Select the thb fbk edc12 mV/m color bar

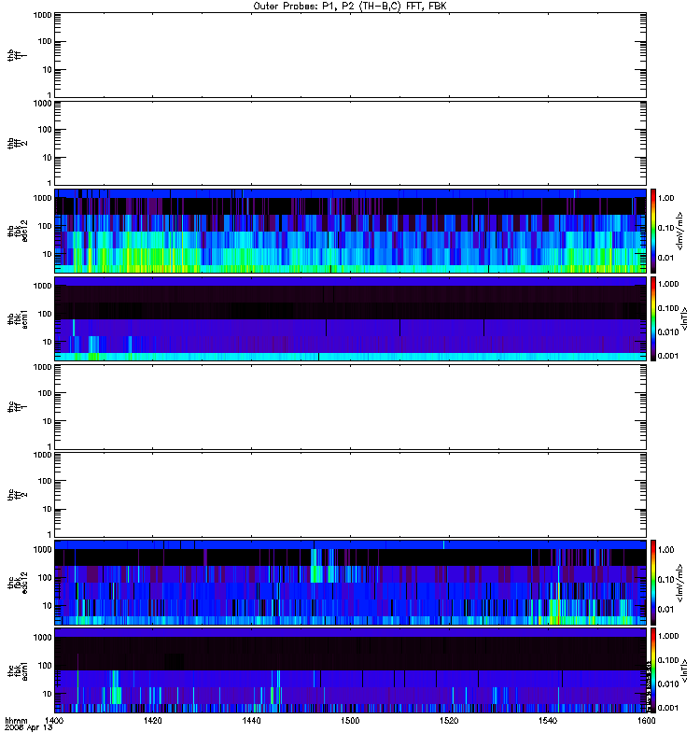[653, 231]
